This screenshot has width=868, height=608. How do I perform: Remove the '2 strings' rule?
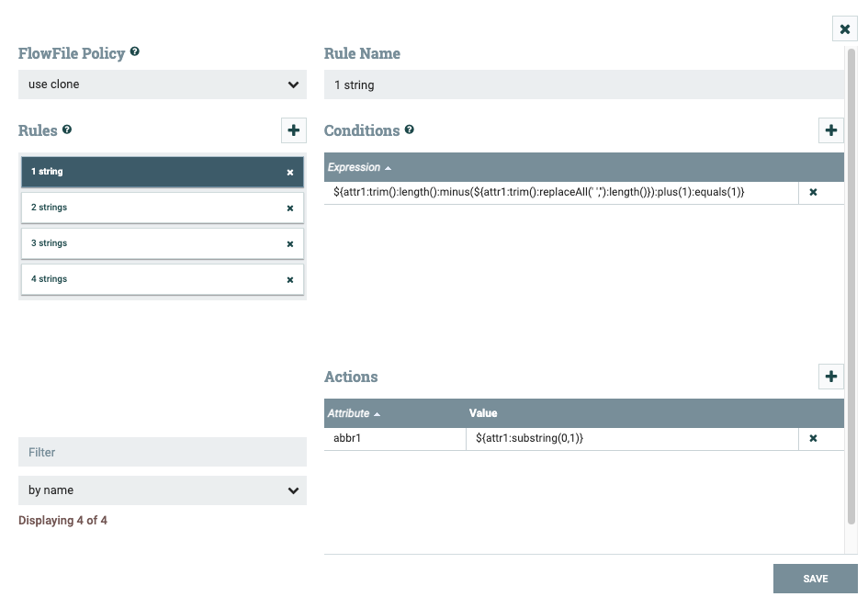[290, 208]
